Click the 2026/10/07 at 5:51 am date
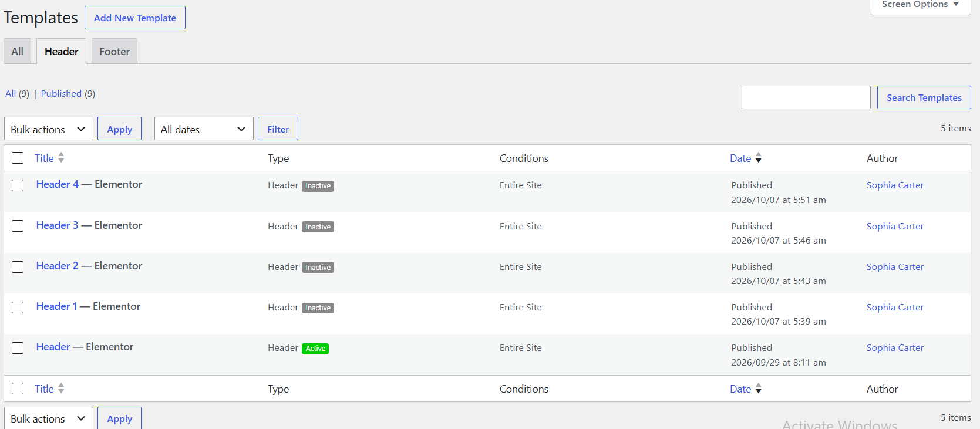 click(x=779, y=200)
